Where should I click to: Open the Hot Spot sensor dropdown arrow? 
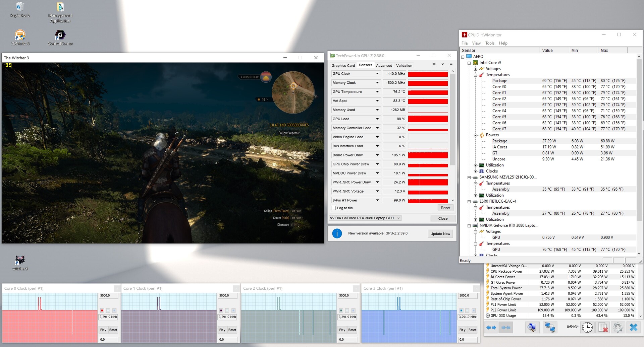pos(377,101)
